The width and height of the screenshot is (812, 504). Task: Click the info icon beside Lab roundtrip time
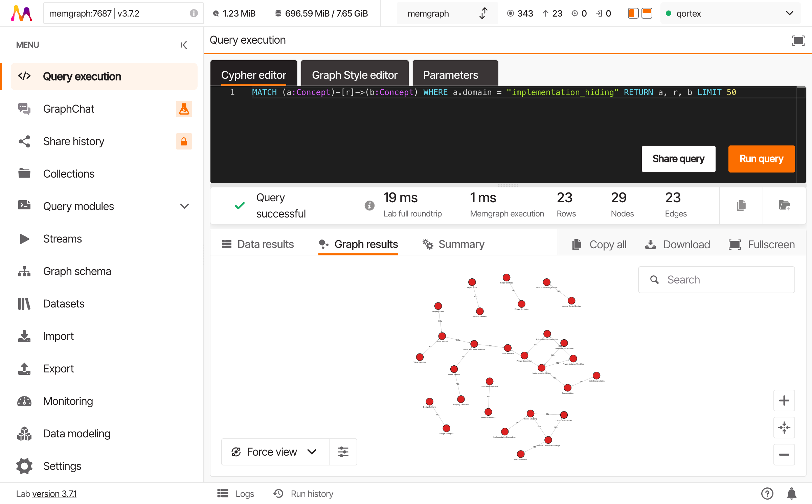[369, 205]
